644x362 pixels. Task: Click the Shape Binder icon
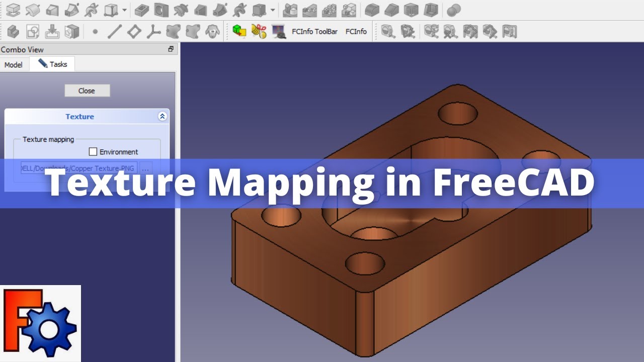[x=173, y=31]
